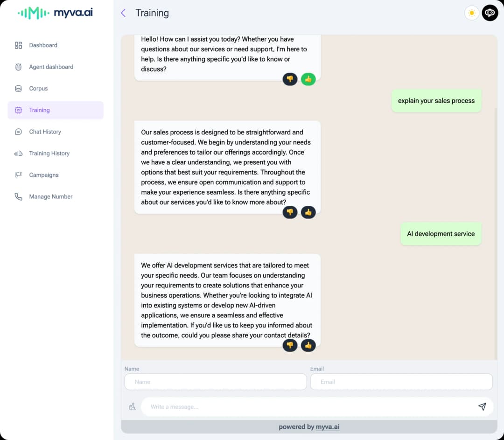Focus the Name input field
The width and height of the screenshot is (504, 440).
coord(215,382)
